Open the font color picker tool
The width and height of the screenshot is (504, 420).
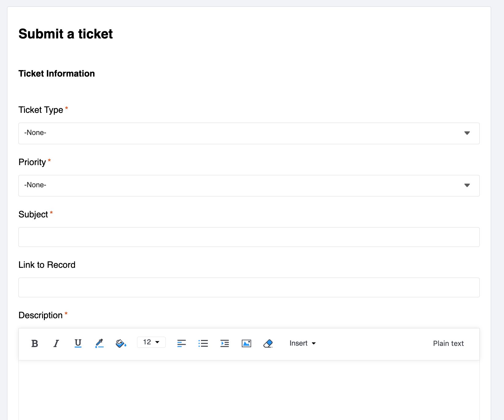pos(99,343)
